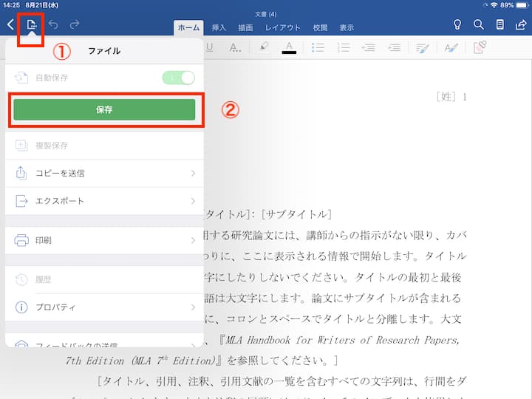Open the File menu icon
532x399 pixels.
click(x=31, y=24)
